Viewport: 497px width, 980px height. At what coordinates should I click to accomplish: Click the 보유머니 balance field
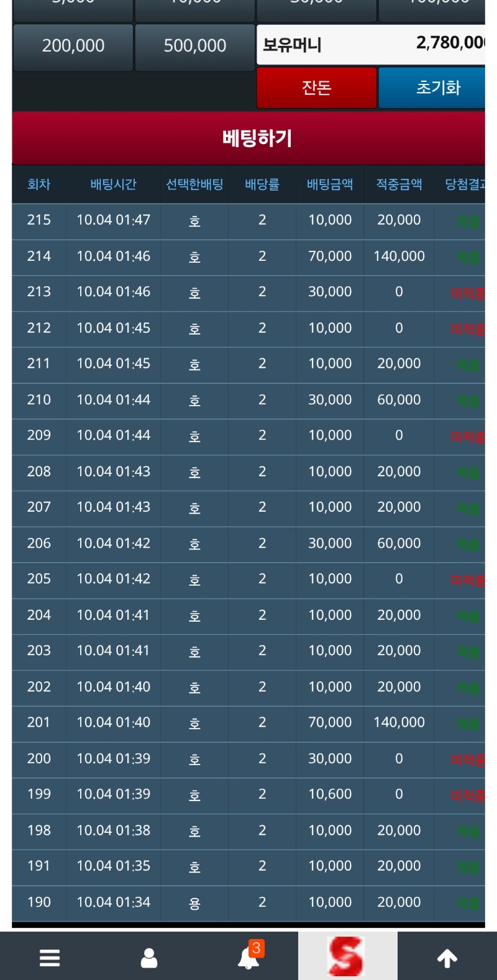click(371, 45)
